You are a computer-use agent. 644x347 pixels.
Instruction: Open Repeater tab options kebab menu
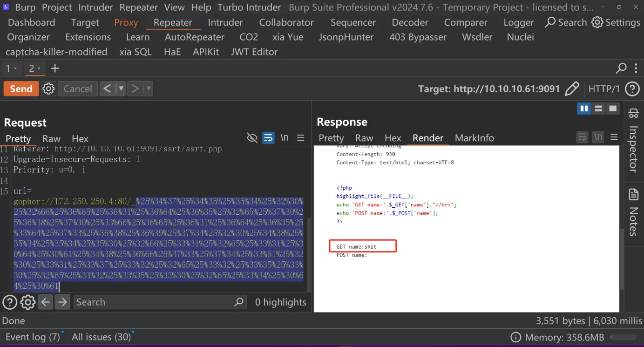coord(636,68)
